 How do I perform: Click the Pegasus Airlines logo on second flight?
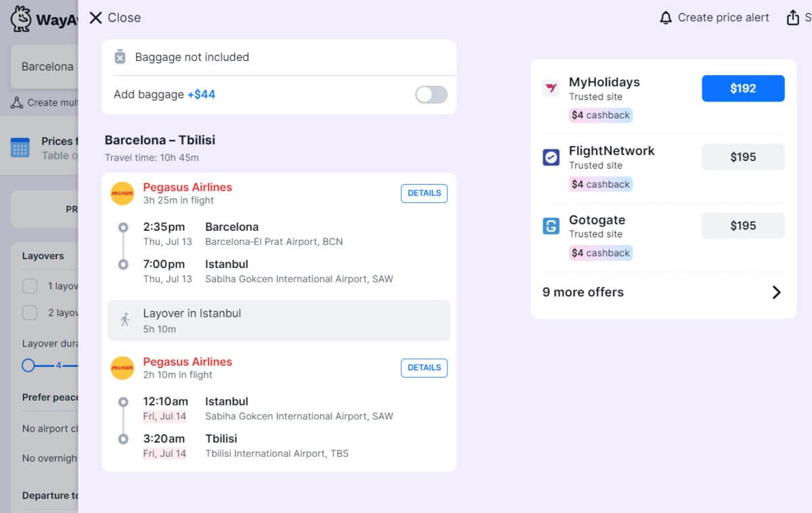click(x=122, y=367)
